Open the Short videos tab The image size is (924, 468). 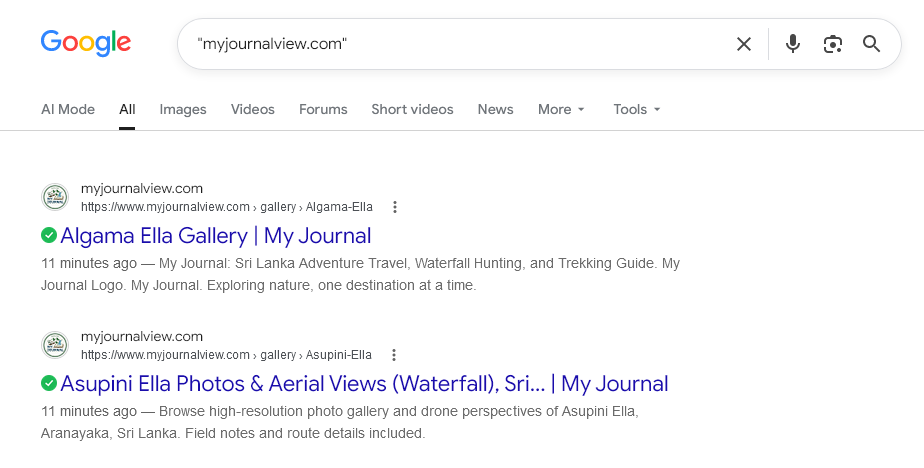pyautogui.click(x=412, y=110)
